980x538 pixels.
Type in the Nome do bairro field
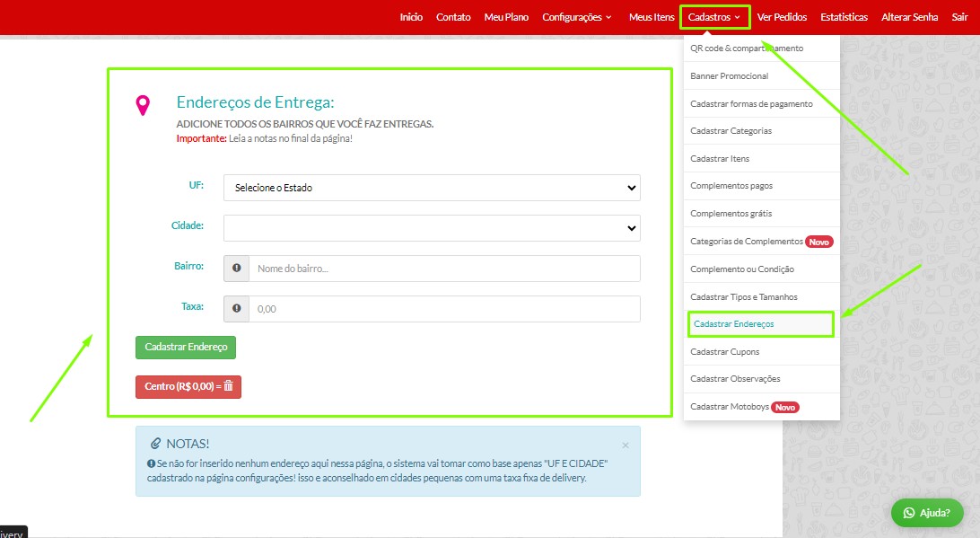444,269
